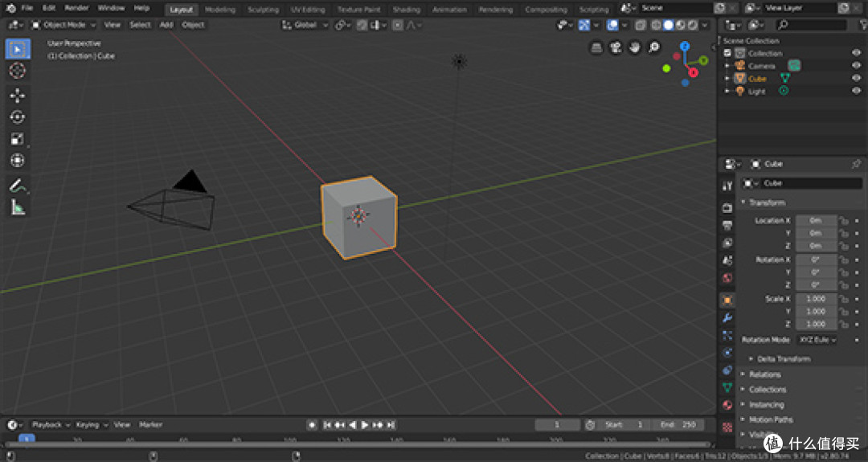Hide the Cube in the outliner

point(857,79)
